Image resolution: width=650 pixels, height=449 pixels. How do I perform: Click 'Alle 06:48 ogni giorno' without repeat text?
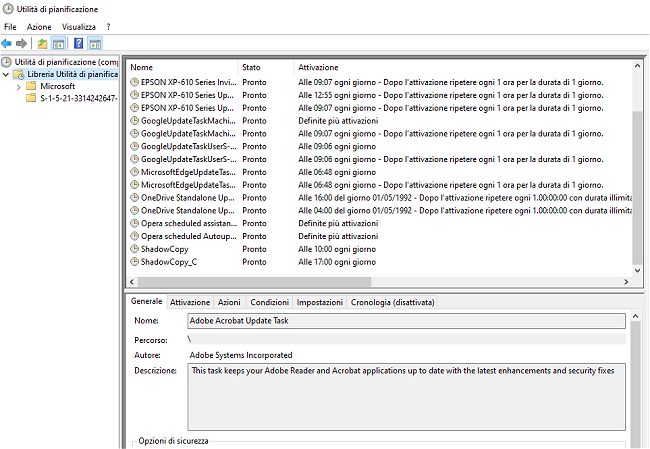[337, 172]
